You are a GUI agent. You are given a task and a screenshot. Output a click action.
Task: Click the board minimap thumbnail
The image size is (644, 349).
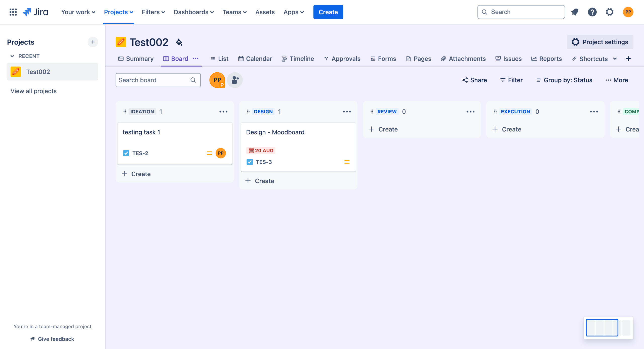coord(608,328)
